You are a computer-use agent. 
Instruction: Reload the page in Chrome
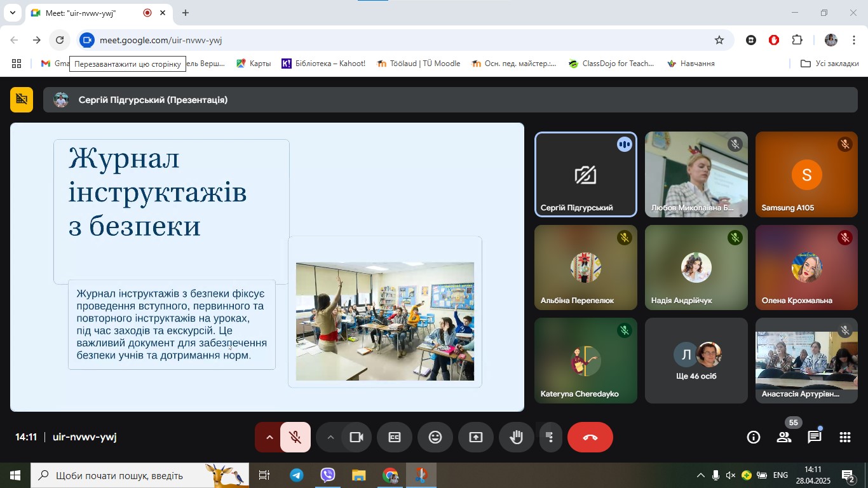[x=60, y=40]
